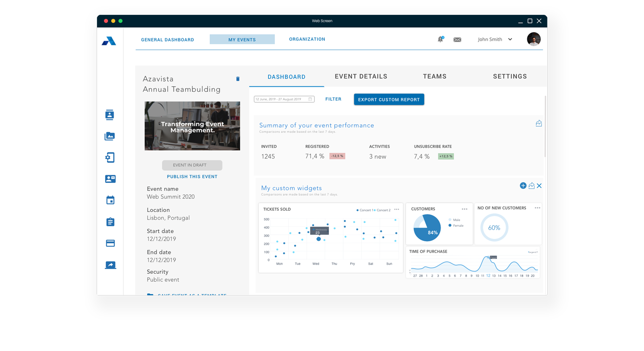Toggle the Concert 1 legend item
This screenshot has height=351, width=644.
coord(365,210)
